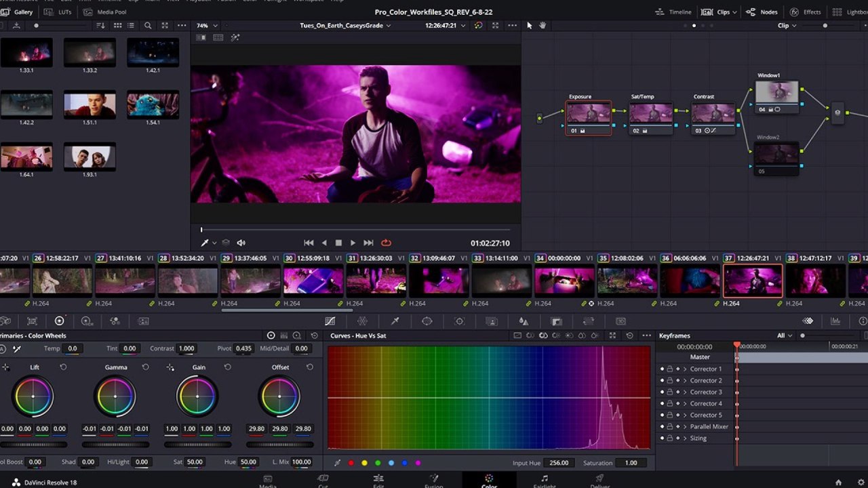Screen dimensions: 868x488
Task: Expand Parallel Mixer keyframe track
Action: click(685, 426)
